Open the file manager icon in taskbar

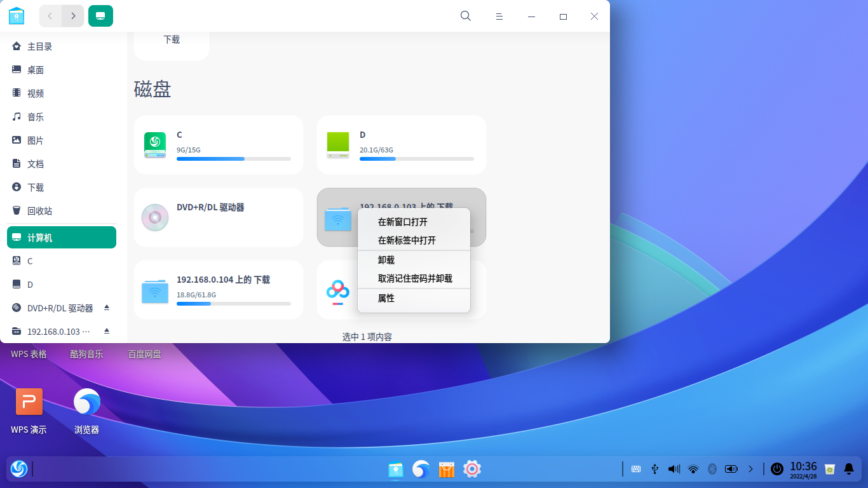click(x=396, y=469)
